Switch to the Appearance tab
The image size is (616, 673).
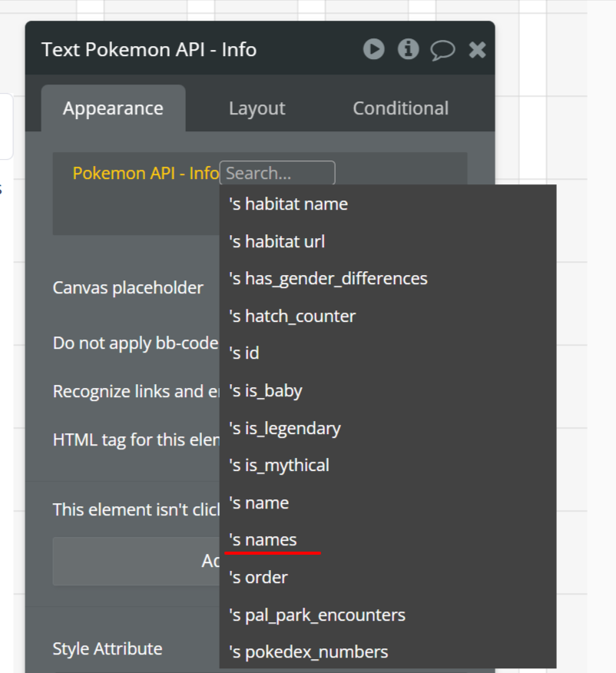coord(113,108)
